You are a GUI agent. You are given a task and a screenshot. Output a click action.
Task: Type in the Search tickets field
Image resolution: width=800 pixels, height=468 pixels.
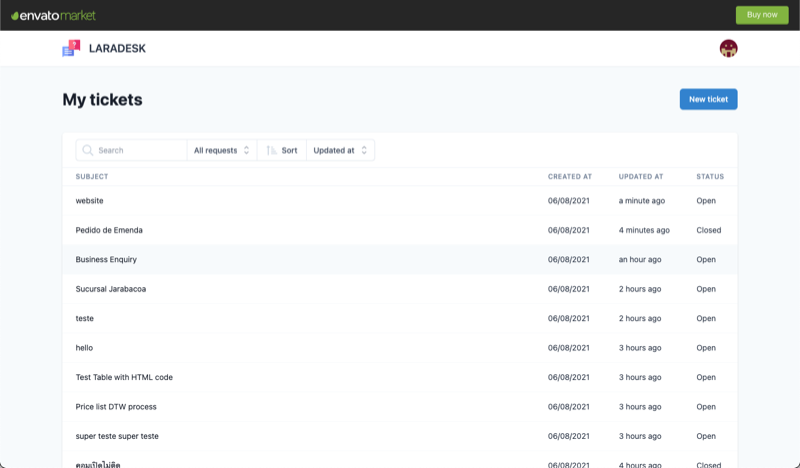(139, 150)
